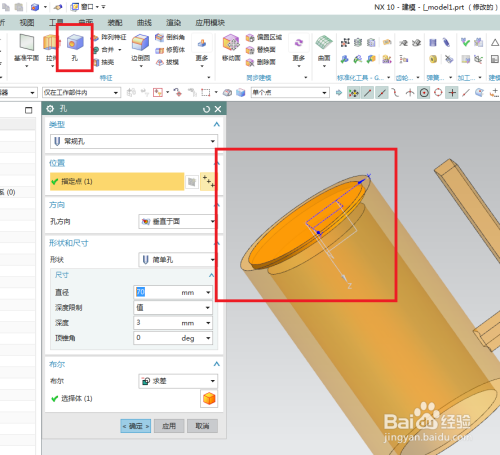Toggle Point on Curve snap
The image size is (500, 455).
(x=466, y=92)
